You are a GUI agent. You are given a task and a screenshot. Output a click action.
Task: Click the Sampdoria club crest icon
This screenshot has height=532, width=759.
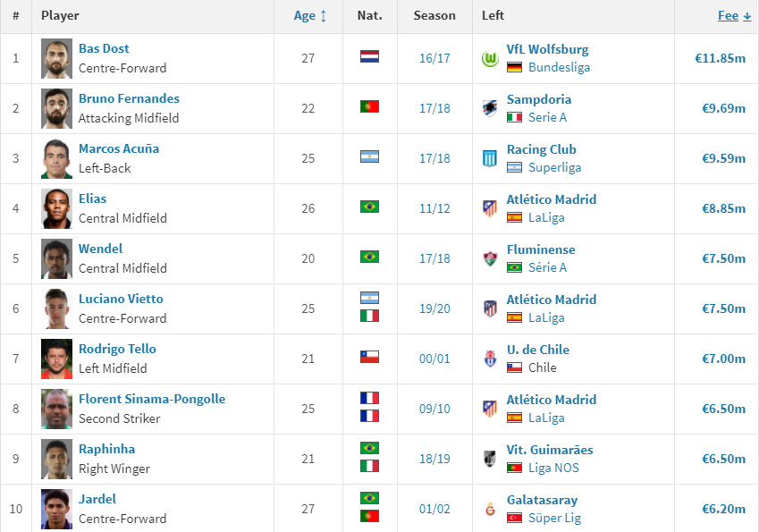pyautogui.click(x=490, y=108)
